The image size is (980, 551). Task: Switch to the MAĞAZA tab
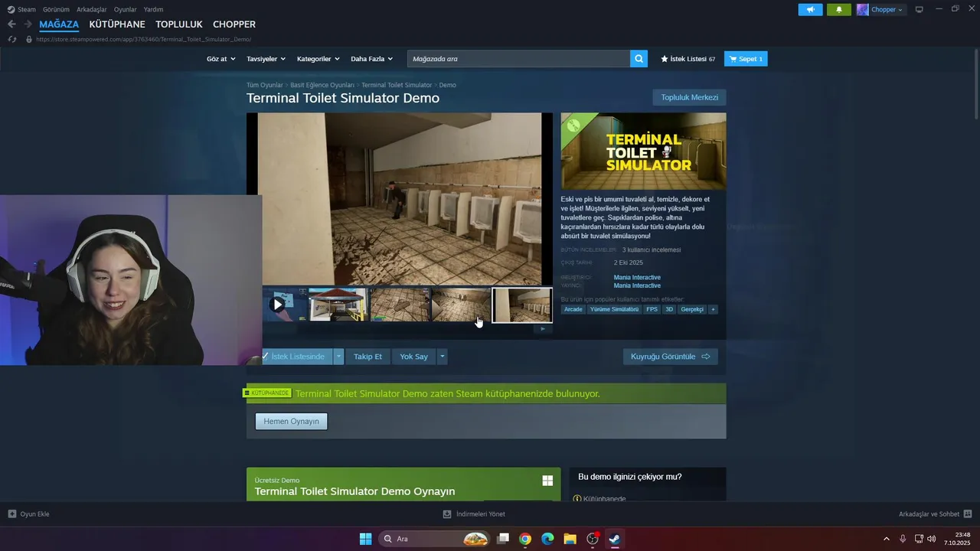click(x=59, y=24)
